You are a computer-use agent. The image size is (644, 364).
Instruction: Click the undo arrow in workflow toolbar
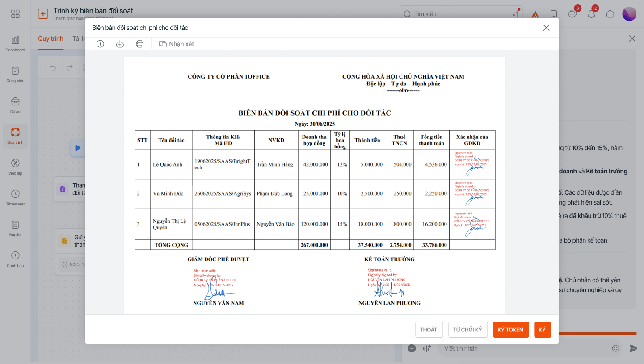(53, 68)
